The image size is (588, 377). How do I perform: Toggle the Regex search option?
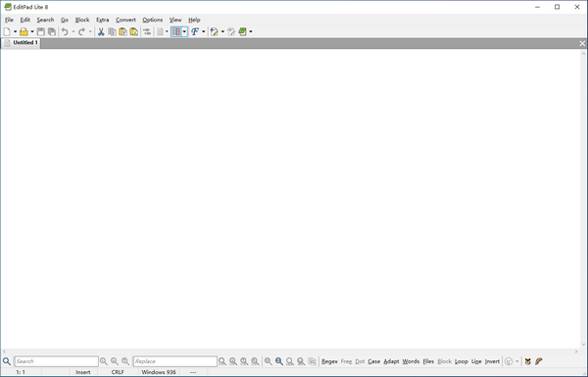point(329,361)
